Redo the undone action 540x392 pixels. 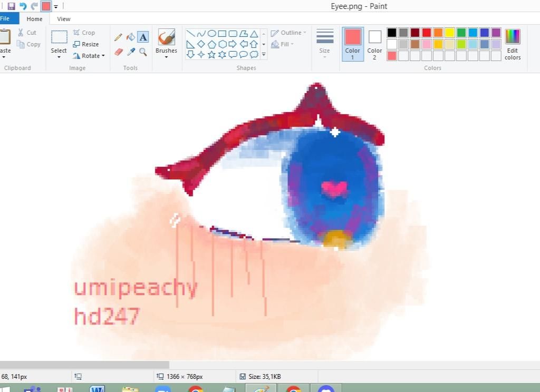coord(34,6)
